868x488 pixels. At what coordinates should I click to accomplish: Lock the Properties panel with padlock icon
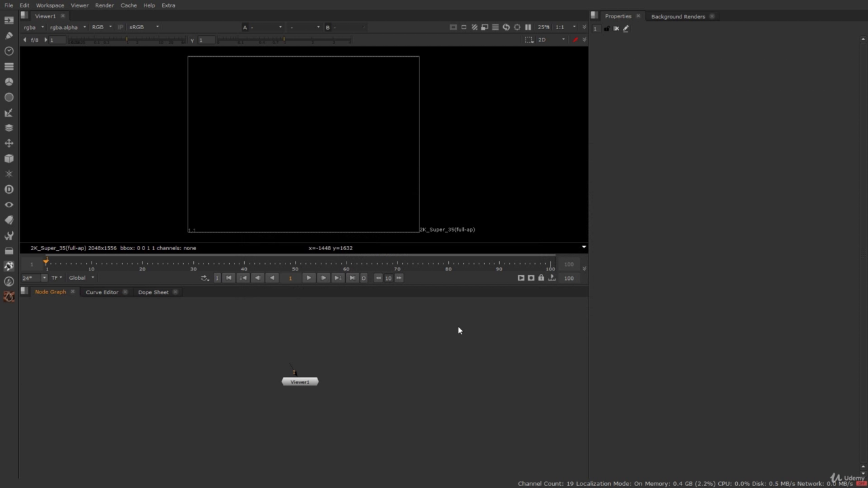(x=607, y=28)
